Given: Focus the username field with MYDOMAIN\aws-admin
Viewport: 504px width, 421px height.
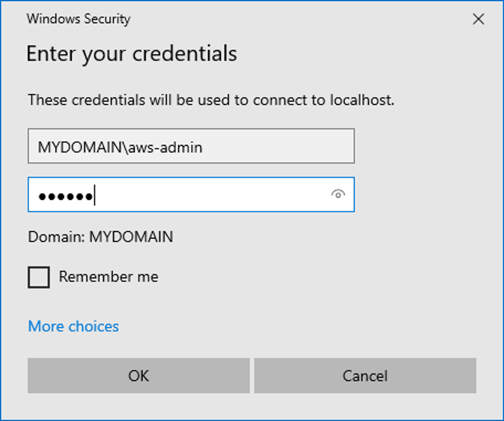Looking at the screenshot, I should (x=191, y=146).
